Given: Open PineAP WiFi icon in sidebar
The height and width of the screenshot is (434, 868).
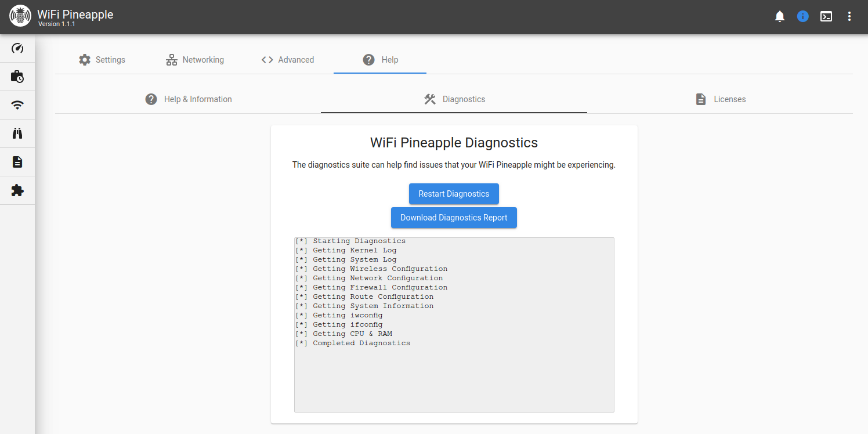Looking at the screenshot, I should [17, 105].
